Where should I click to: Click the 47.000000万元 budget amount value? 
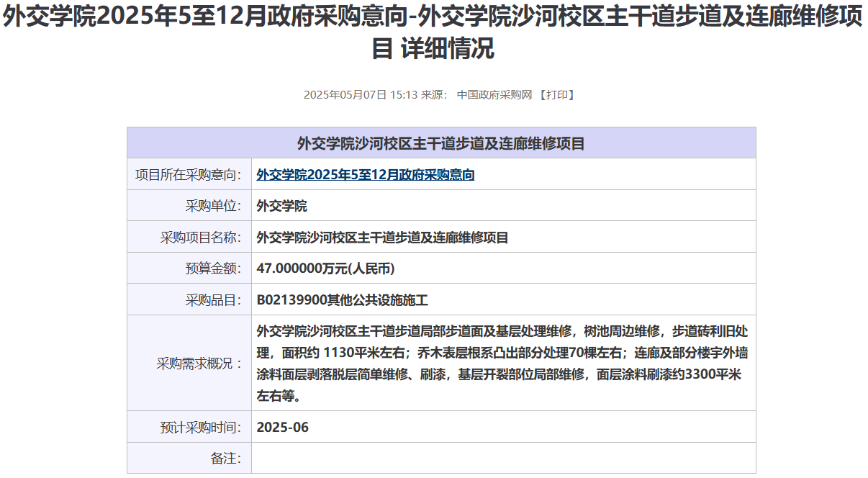coord(325,269)
